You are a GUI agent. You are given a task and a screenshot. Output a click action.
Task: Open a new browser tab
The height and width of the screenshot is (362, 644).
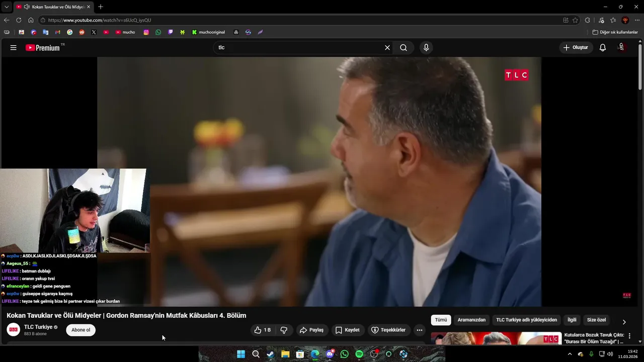tap(101, 7)
